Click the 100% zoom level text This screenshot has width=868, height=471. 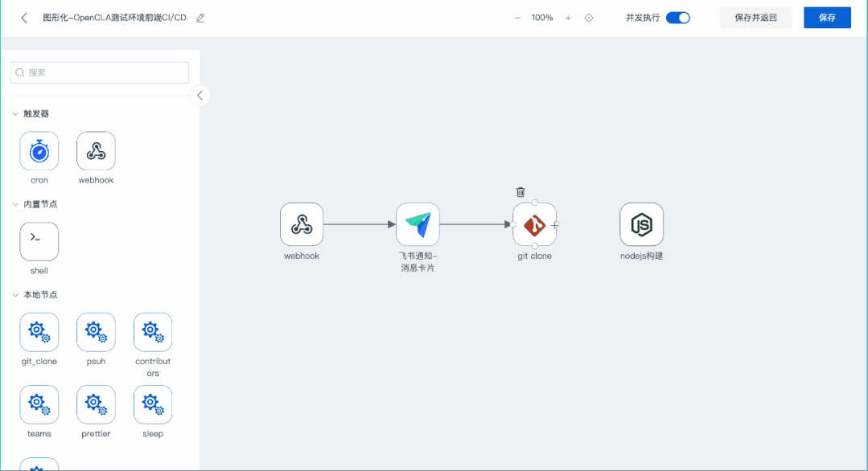(x=542, y=18)
